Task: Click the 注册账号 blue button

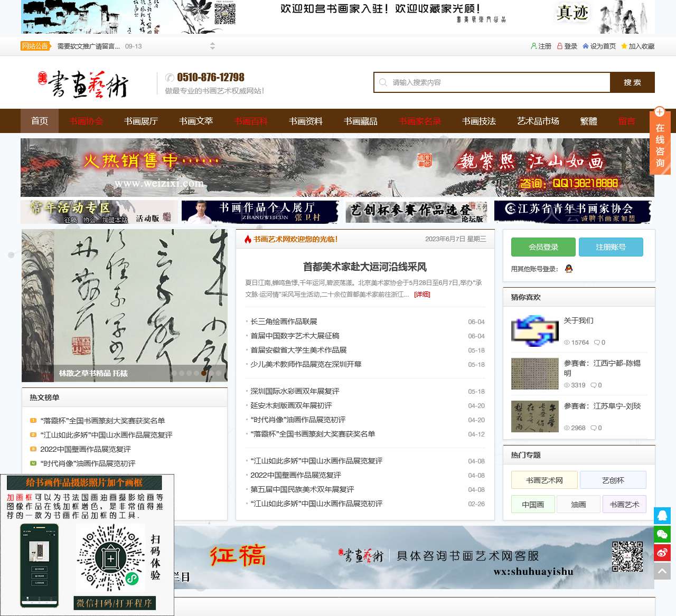Action: pos(611,247)
